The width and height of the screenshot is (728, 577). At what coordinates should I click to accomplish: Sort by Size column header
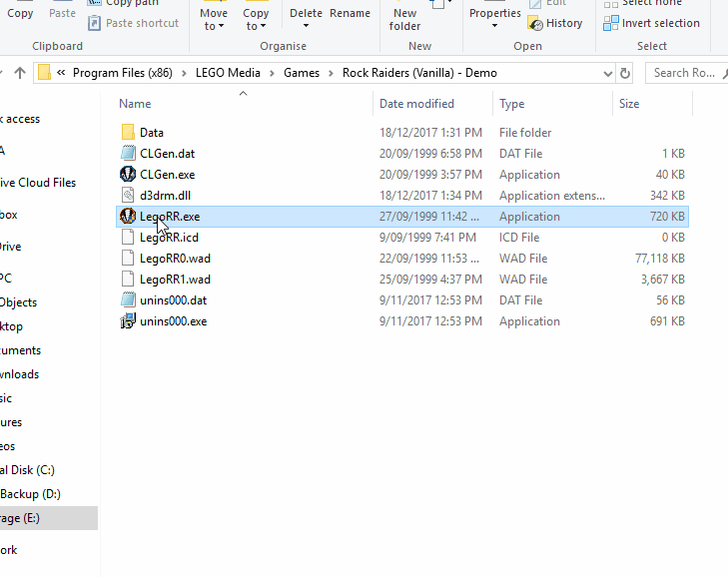click(x=629, y=104)
